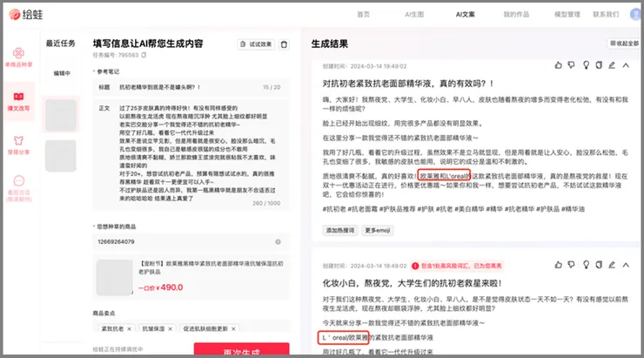Copy the second generated result
Viewport: 644px width, 358px height.
pos(599,265)
